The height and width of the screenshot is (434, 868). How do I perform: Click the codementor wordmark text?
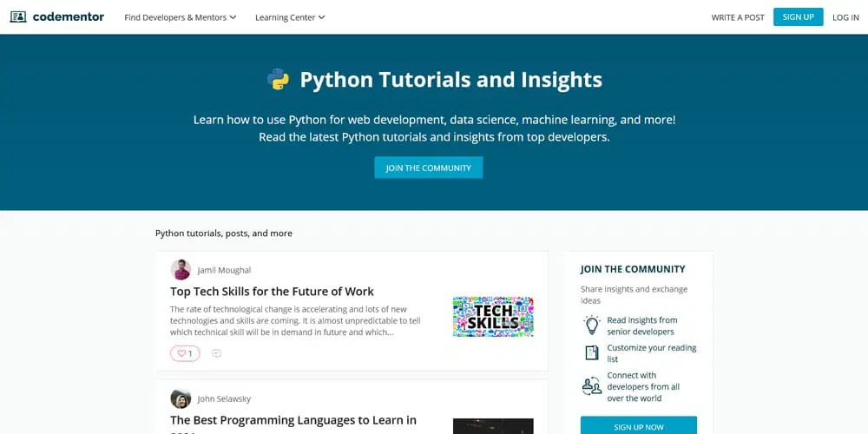pos(68,16)
